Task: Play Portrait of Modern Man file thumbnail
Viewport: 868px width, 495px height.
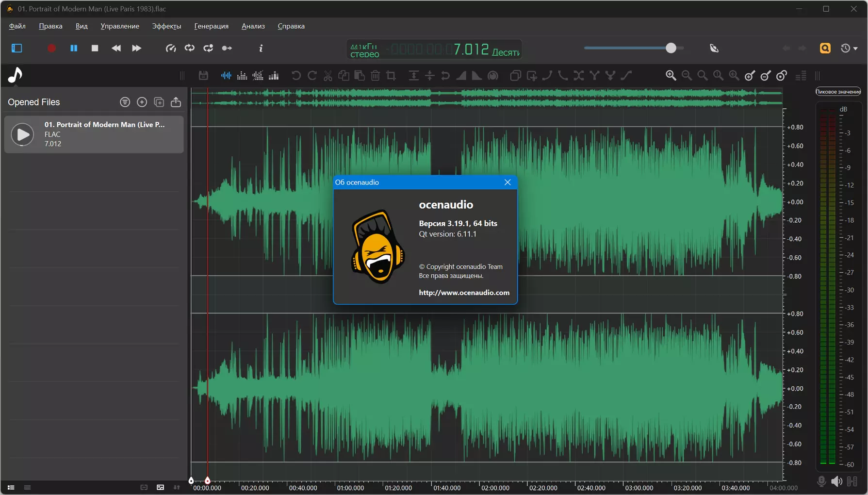Action: tap(22, 134)
